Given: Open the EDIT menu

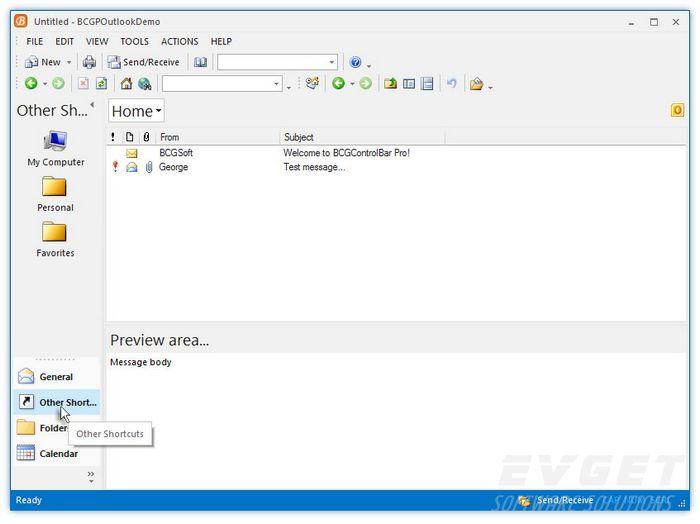Looking at the screenshot, I should tap(65, 42).
